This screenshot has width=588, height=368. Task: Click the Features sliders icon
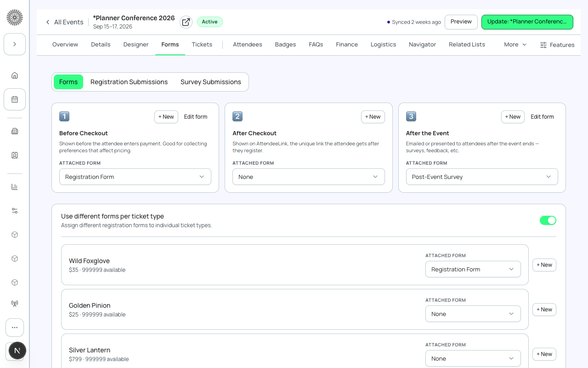pyautogui.click(x=557, y=45)
